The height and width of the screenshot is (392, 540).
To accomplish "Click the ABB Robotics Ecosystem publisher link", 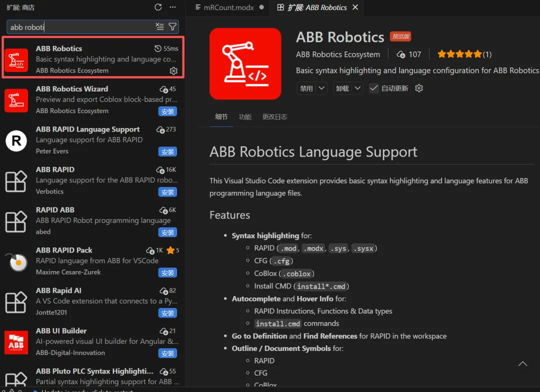I will pos(338,54).
